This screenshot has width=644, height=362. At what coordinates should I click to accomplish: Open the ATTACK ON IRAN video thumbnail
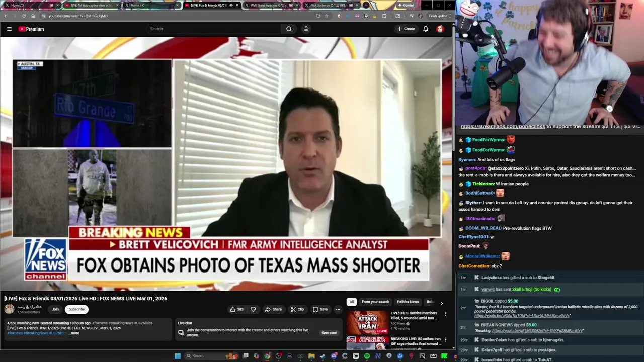point(367,322)
